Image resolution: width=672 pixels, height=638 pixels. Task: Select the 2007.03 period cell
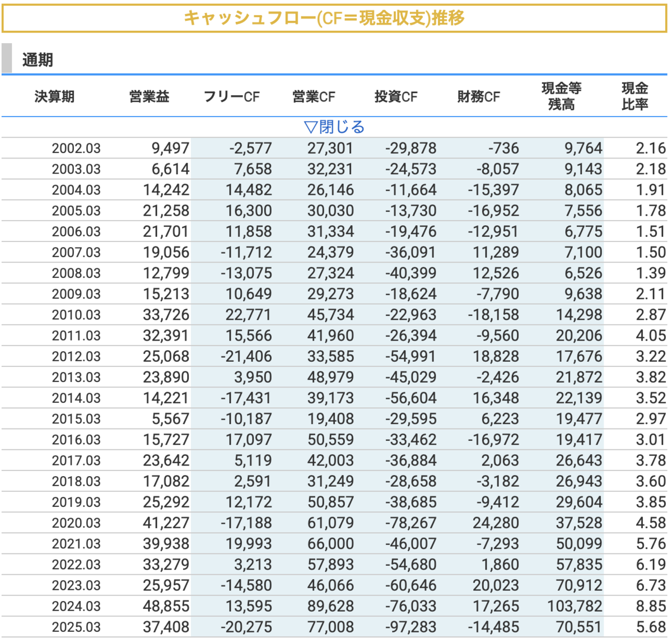coord(76,252)
